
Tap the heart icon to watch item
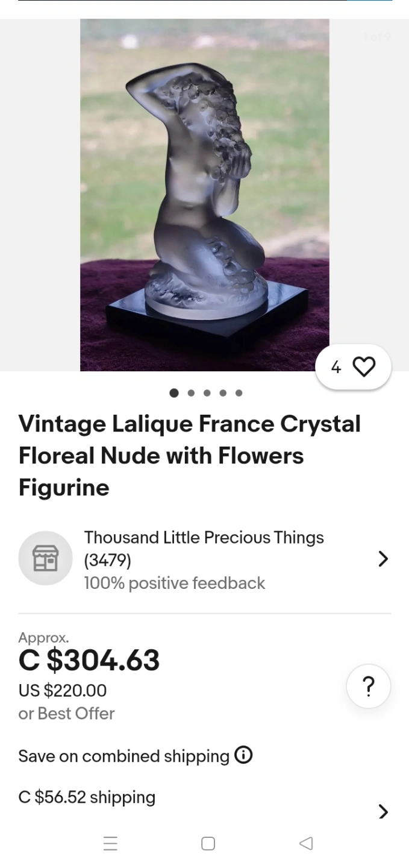click(x=363, y=366)
